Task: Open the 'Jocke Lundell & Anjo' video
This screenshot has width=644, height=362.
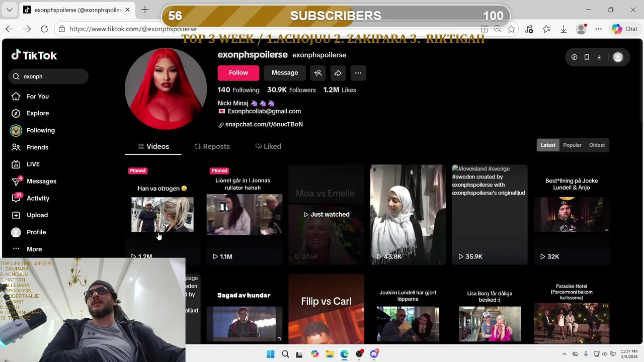Action: pos(572,214)
